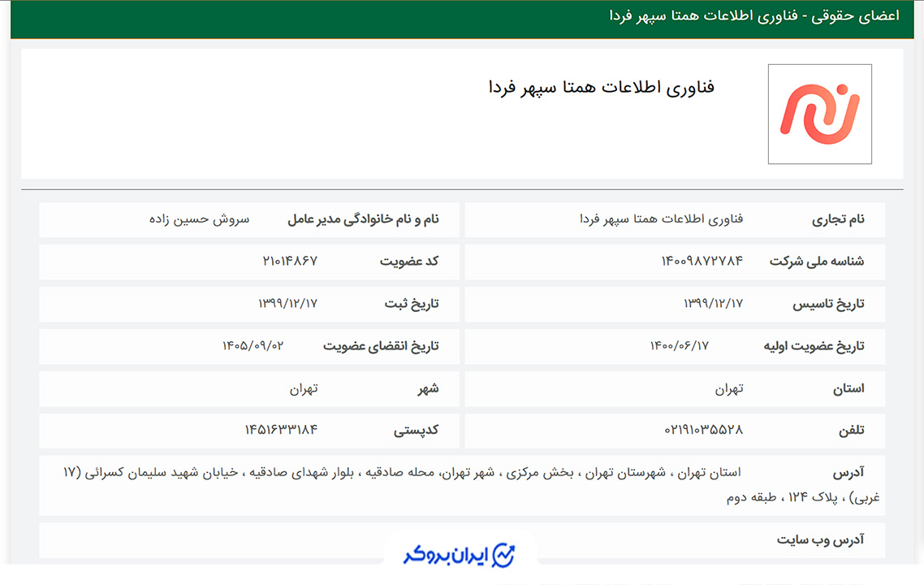Select national ID value ۱۴۰۰۹۸۷۲۷۸۴
The height and width of the screenshot is (585, 924).
click(702, 261)
